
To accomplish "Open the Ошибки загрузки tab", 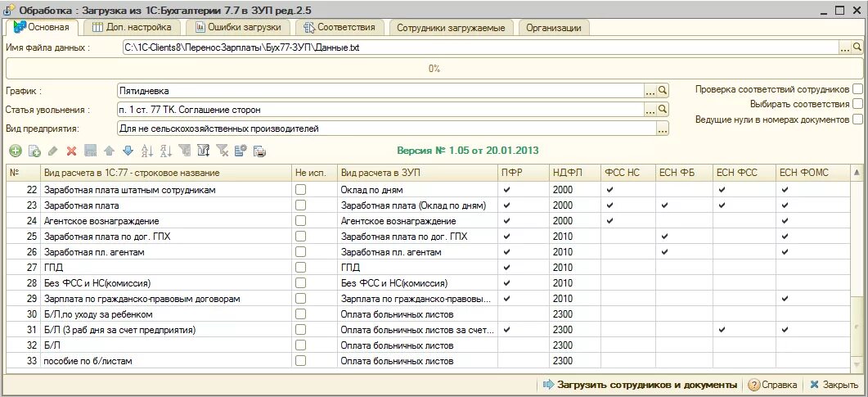I will tap(237, 27).
